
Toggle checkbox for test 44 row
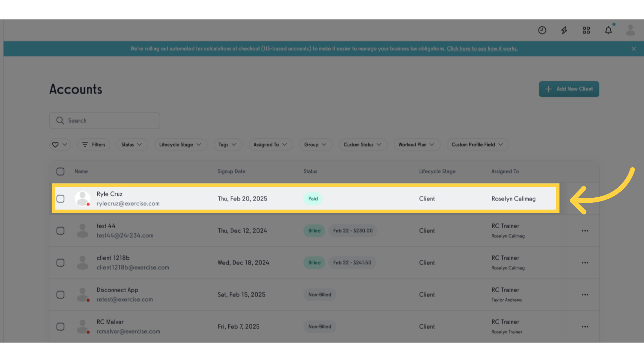[x=61, y=230]
